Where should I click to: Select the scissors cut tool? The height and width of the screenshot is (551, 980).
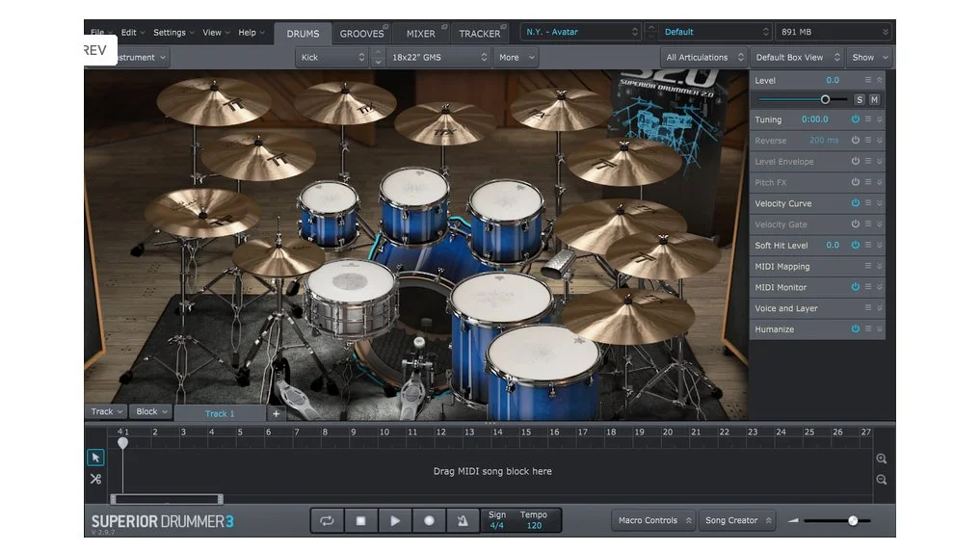pos(95,479)
